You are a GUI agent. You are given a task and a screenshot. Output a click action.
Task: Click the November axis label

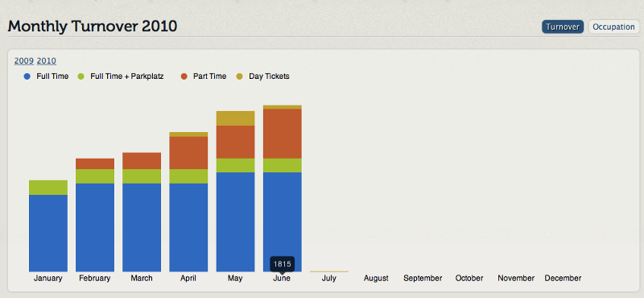[516, 279]
